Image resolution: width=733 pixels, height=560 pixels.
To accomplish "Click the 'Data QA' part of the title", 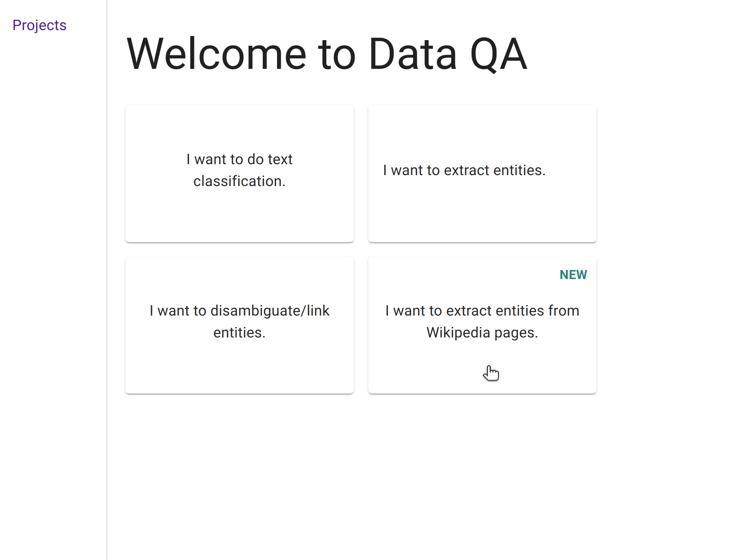I will pos(447,54).
